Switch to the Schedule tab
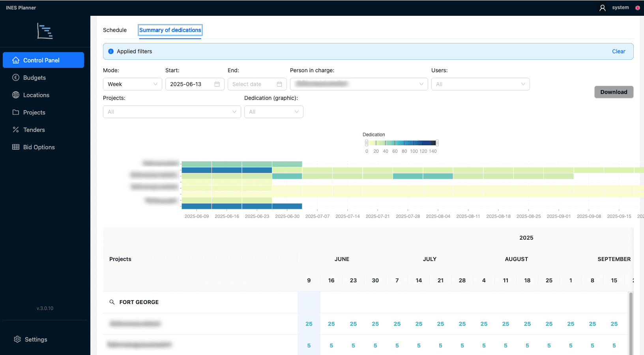The image size is (644, 355). (x=115, y=30)
